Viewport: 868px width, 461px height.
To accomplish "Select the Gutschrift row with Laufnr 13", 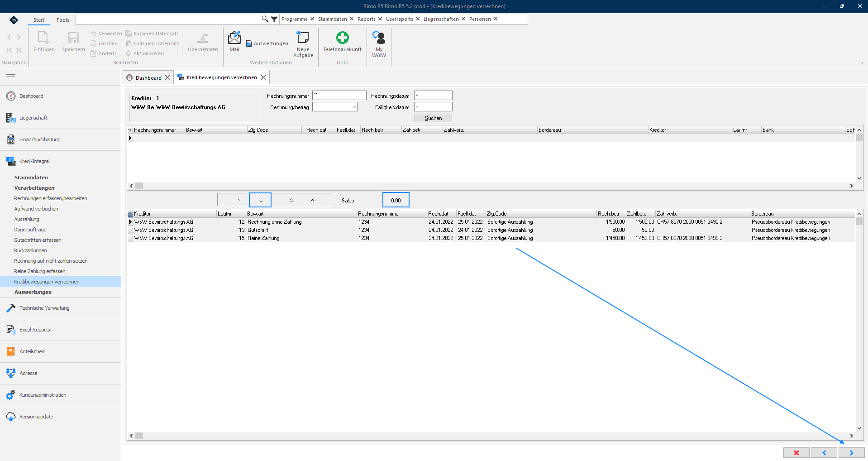I will click(491, 230).
